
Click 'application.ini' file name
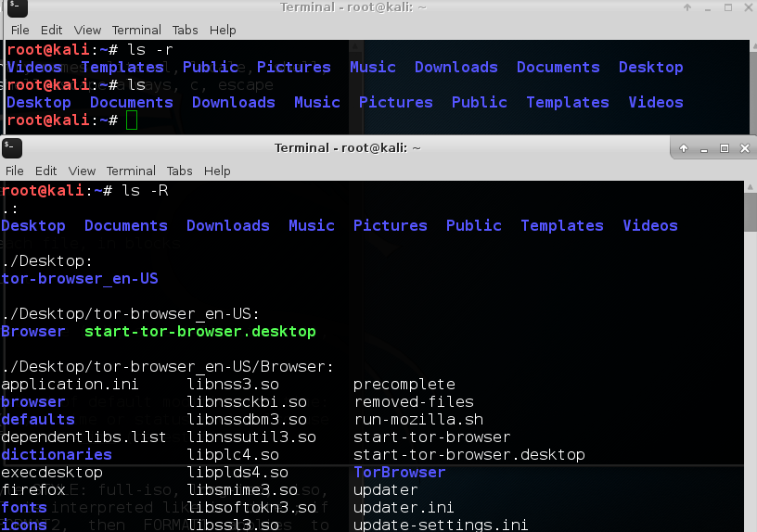coord(70,385)
